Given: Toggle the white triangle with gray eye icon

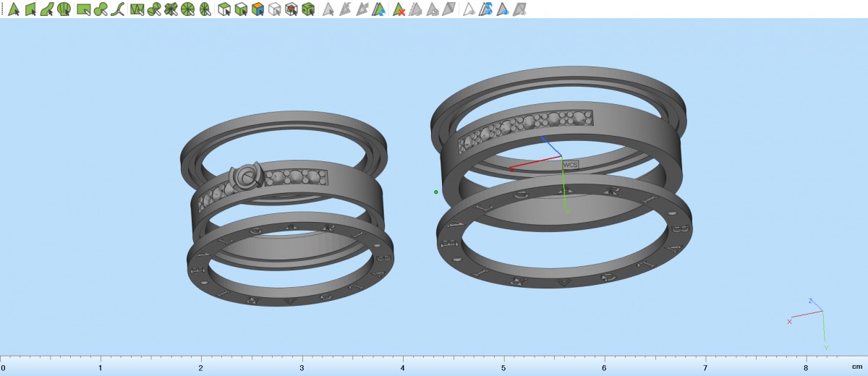Looking at the screenshot, I should tap(469, 9).
